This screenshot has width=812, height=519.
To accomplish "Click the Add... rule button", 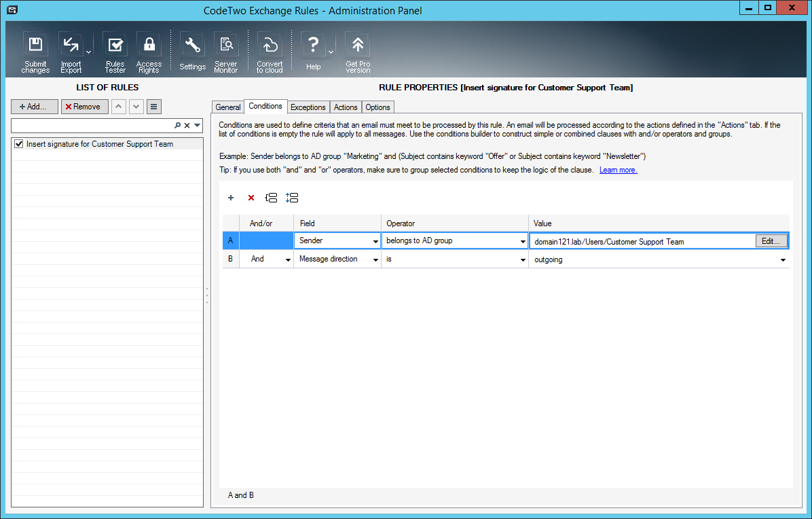I will coord(35,107).
